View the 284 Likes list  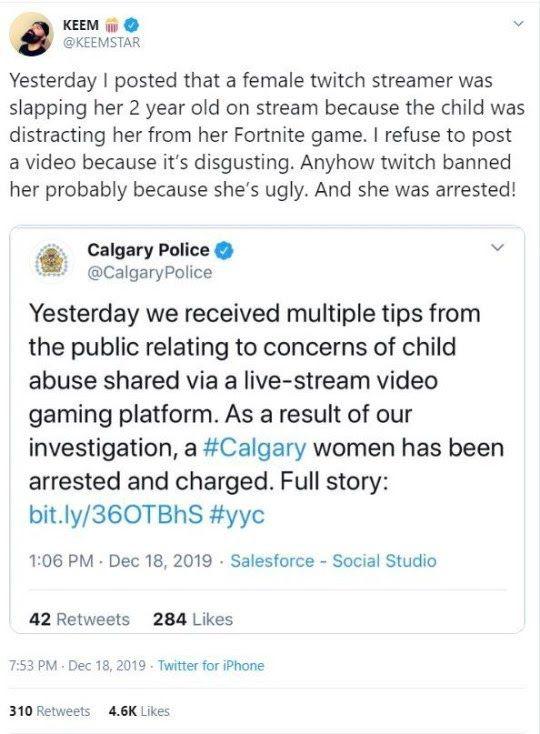click(193, 619)
